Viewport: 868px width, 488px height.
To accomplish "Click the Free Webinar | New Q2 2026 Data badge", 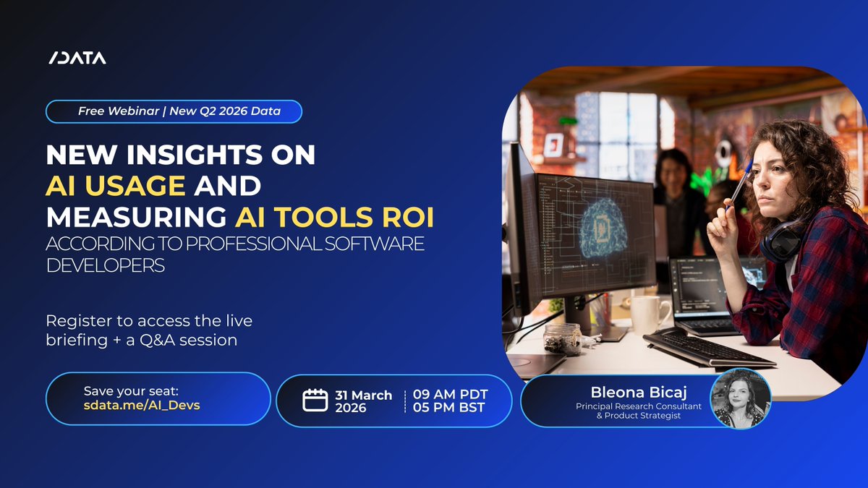I will tap(174, 111).
